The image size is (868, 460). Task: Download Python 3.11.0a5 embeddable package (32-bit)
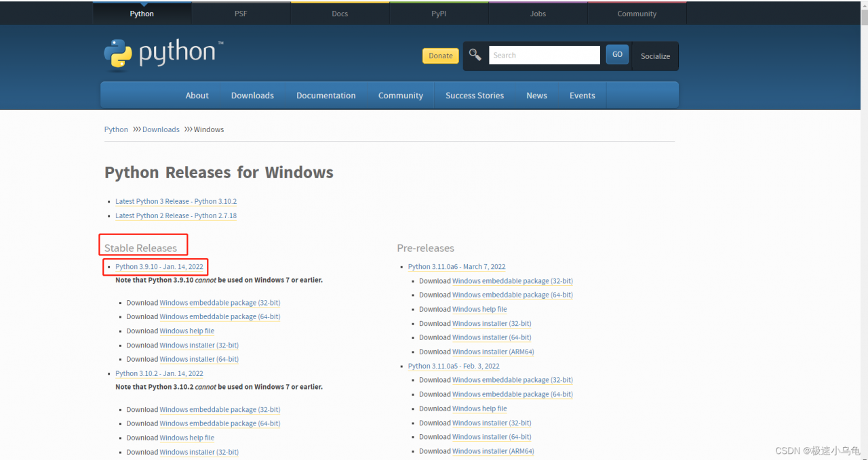coord(512,380)
